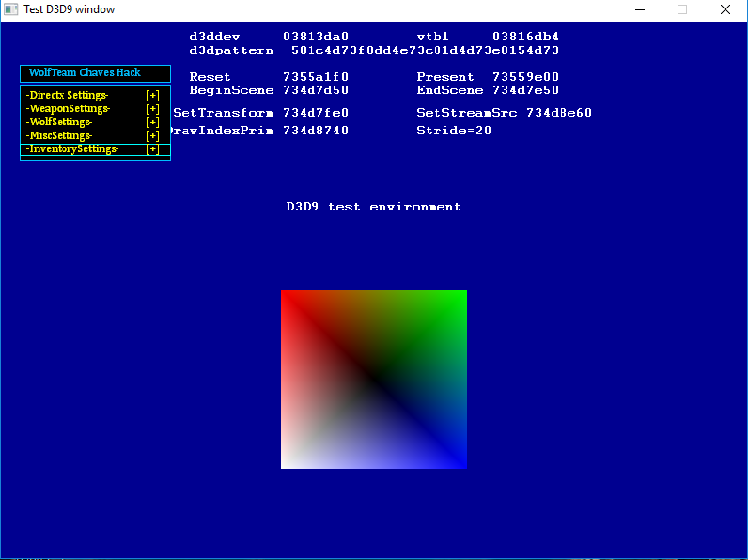748x560 pixels.
Task: Click the DrawIndexPrim address 734d8740
Action: [x=316, y=131]
